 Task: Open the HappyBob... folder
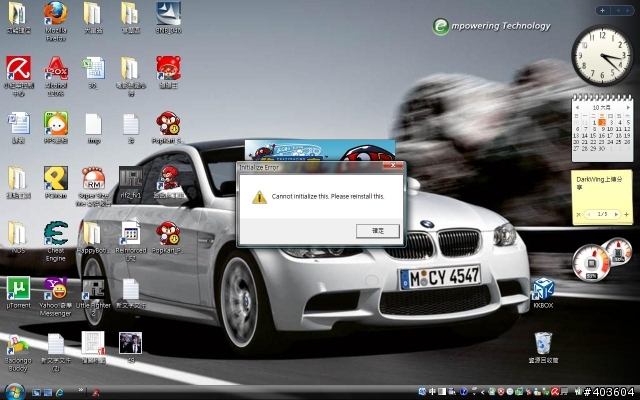pos(93,238)
